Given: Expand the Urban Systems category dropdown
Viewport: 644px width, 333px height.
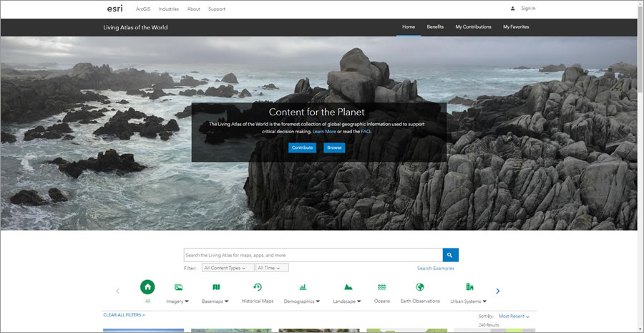Looking at the screenshot, I should [x=484, y=301].
